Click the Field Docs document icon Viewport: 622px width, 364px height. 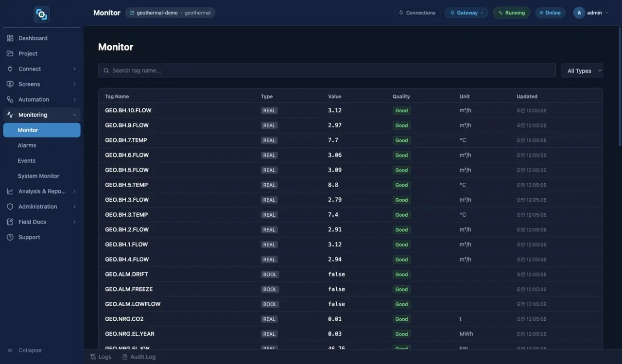tap(10, 222)
